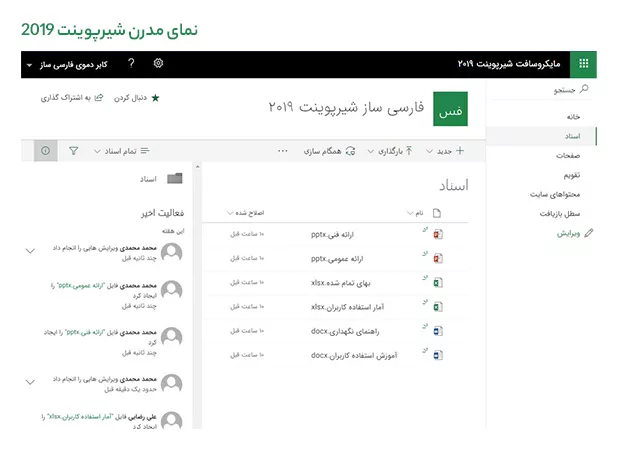
Task: Click the pencil icon beside ویرایش
Action: 589,233
